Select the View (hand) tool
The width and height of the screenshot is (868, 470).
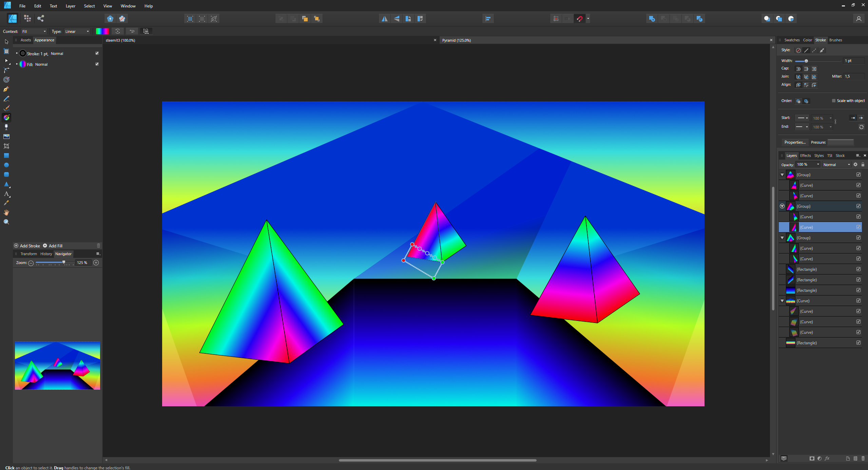point(6,212)
